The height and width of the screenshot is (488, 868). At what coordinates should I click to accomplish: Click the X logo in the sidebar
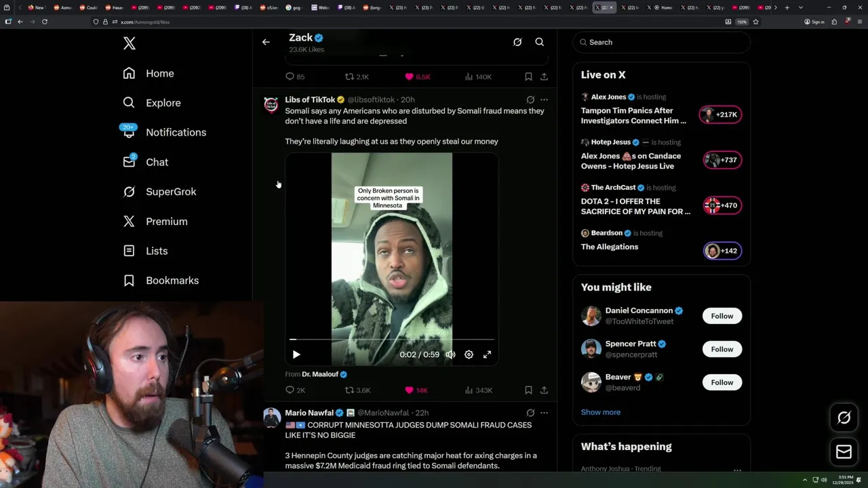tap(130, 44)
